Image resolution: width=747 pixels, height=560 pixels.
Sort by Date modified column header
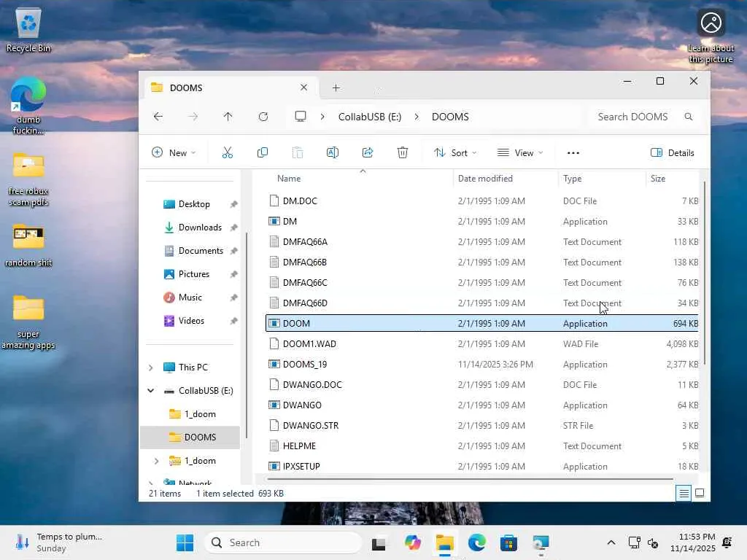485,179
